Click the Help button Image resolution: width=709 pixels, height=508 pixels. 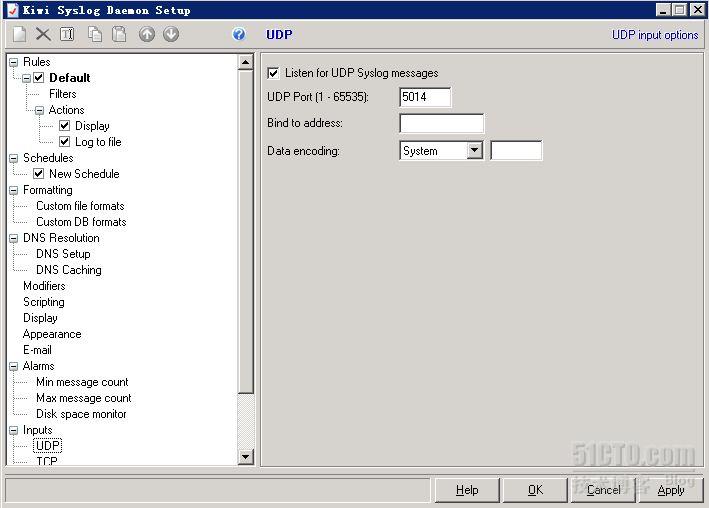pos(467,490)
